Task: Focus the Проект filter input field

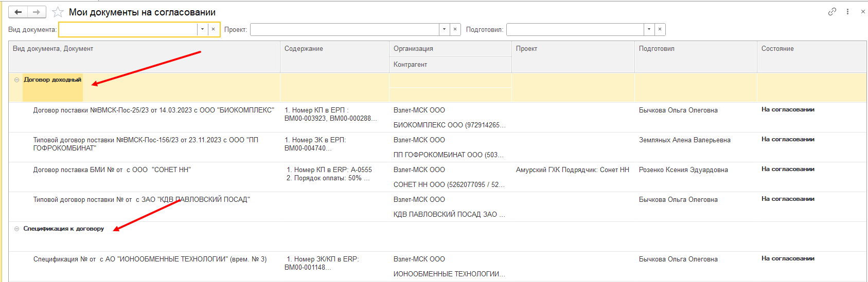Action: tap(344, 29)
